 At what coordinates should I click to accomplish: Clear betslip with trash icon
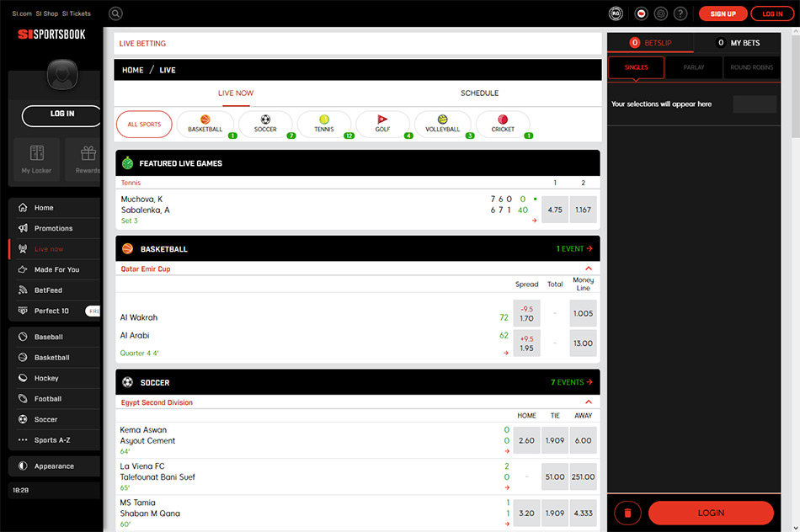pos(627,513)
